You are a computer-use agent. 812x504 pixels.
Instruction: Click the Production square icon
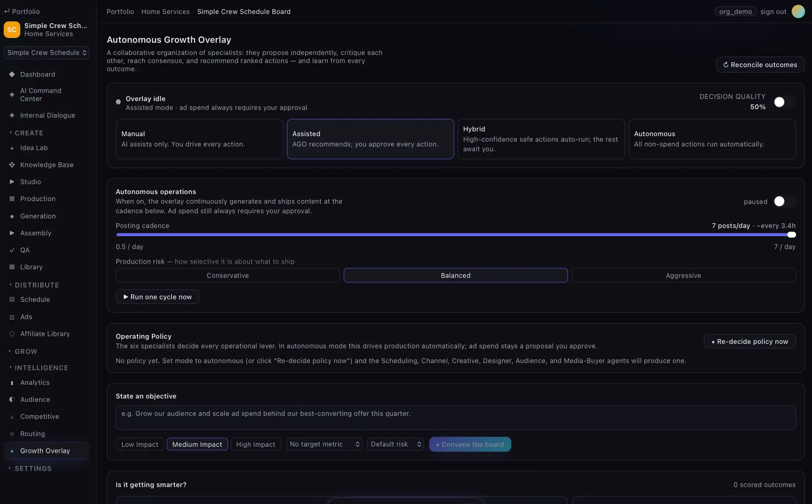tap(12, 199)
